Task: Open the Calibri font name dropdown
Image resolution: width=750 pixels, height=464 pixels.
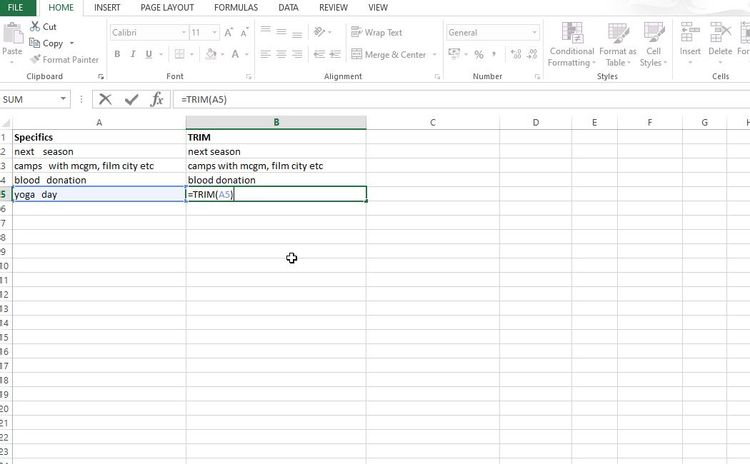Action: tap(184, 33)
